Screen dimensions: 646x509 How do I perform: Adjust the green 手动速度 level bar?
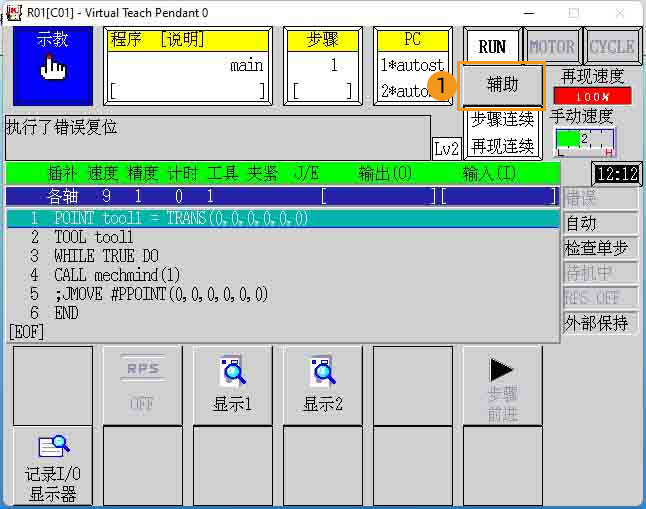click(585, 142)
